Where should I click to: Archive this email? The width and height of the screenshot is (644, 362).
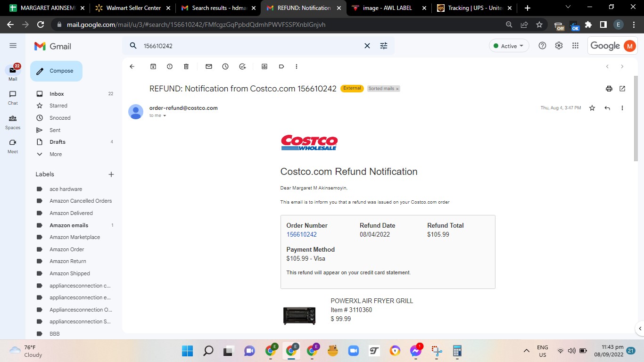coord(153,66)
